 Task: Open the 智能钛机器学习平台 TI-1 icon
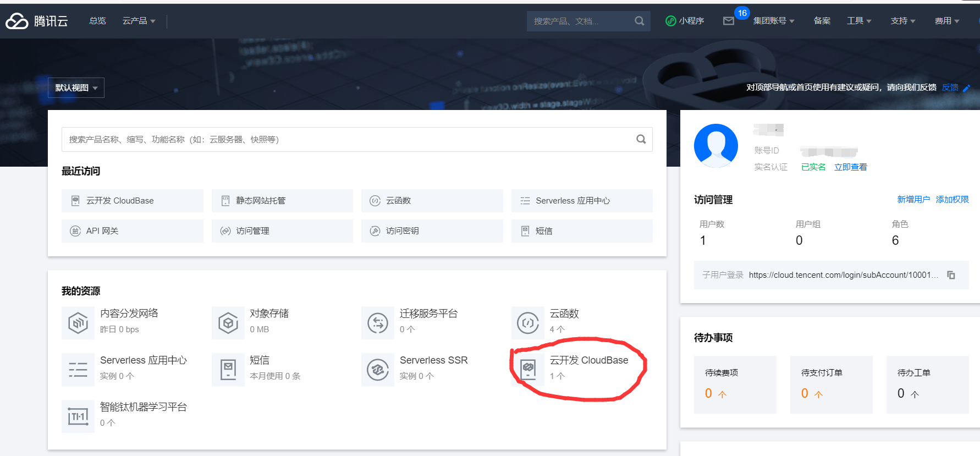tap(78, 416)
